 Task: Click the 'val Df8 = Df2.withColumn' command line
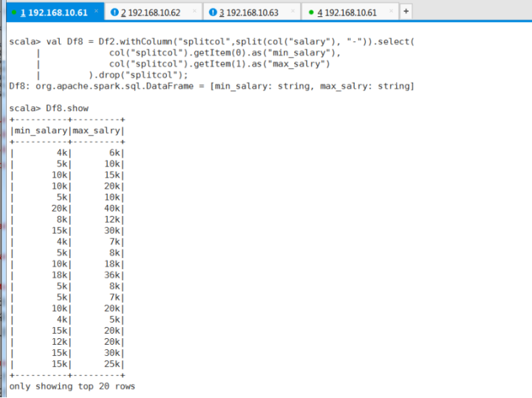click(x=212, y=41)
